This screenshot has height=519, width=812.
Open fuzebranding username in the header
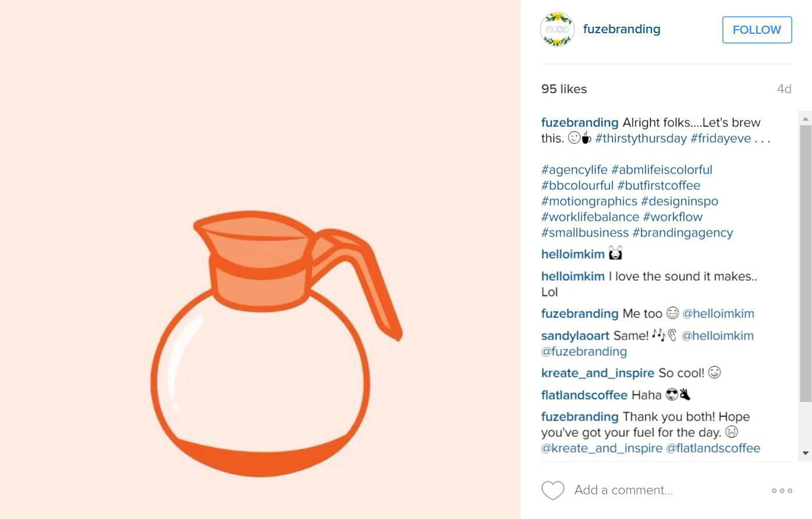click(x=622, y=29)
